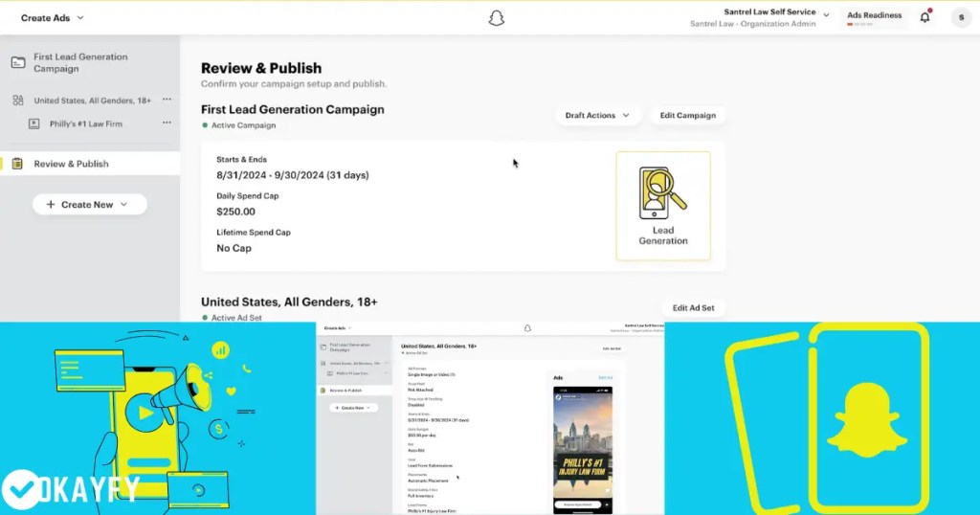Select First Lead Generation Campaign in sidebar
The image size is (980, 515).
(x=80, y=62)
